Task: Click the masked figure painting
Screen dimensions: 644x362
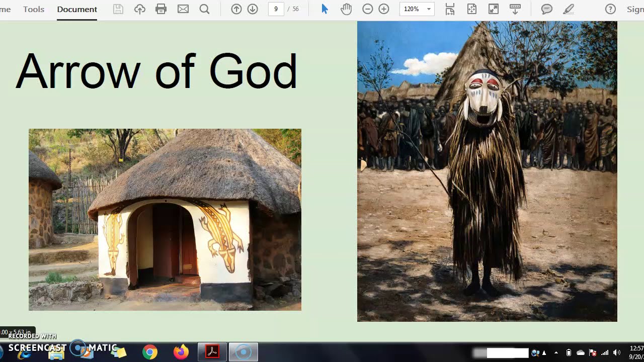Action: (487, 171)
